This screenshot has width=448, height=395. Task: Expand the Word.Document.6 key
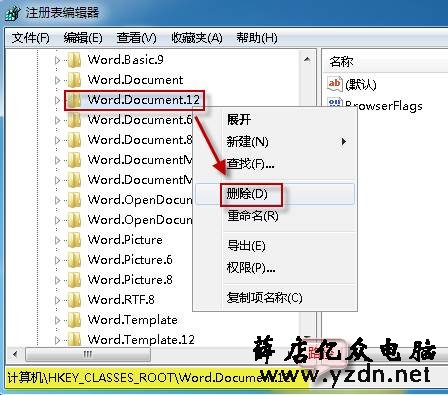[x=57, y=120]
